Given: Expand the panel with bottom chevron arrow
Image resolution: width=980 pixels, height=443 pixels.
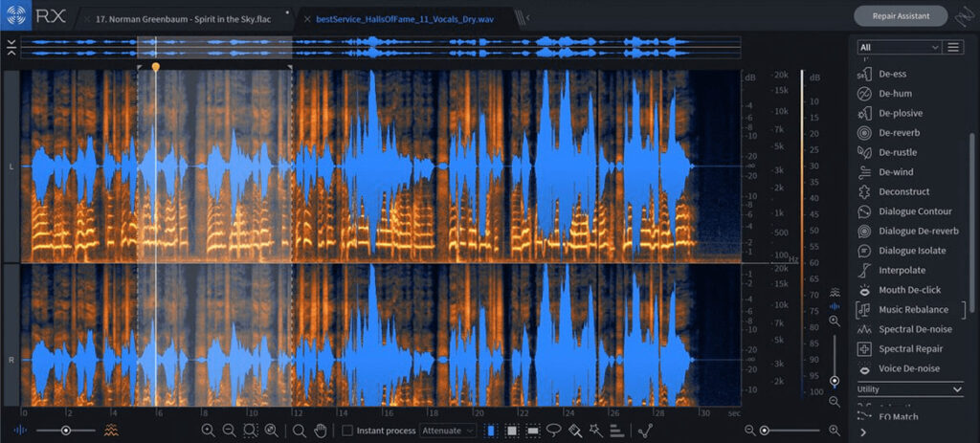Looking at the screenshot, I should [x=862, y=432].
